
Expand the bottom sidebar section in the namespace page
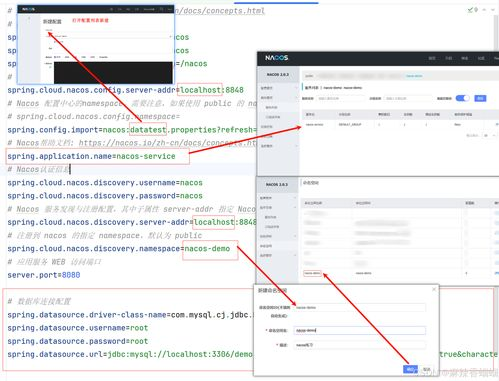279,255
